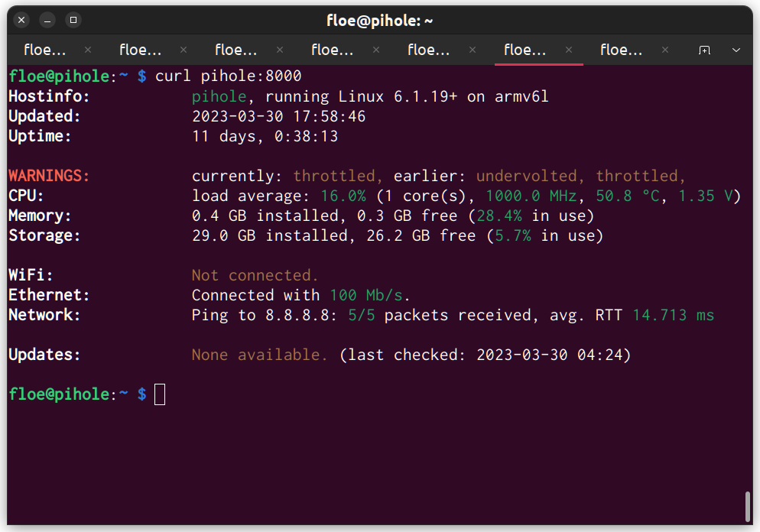Image resolution: width=760 pixels, height=532 pixels.
Task: Open a new terminal tab
Action: 704,50
